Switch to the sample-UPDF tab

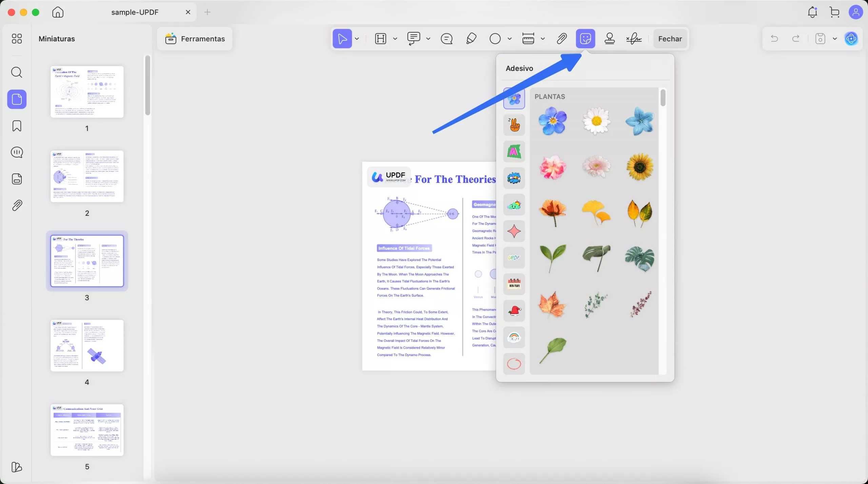click(x=135, y=12)
